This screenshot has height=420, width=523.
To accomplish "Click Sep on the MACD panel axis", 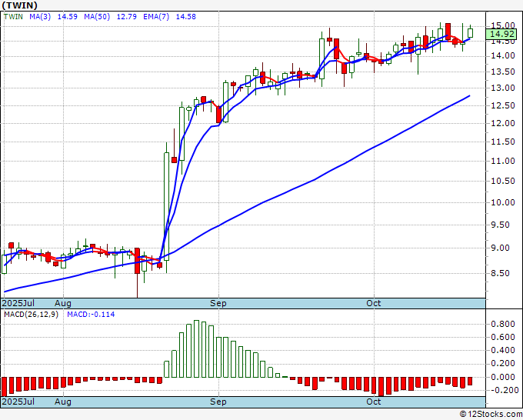I will [218, 402].
